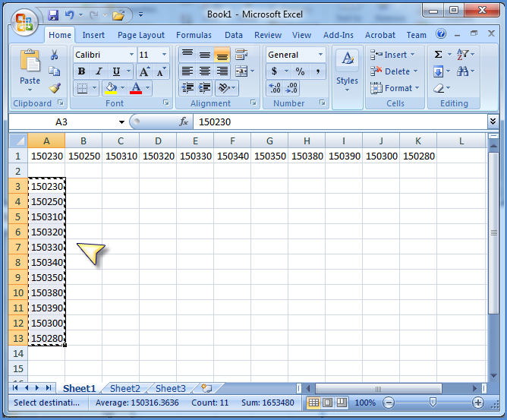Open the Borders dropdown arrow
This screenshot has width=507, height=420.
(94, 87)
